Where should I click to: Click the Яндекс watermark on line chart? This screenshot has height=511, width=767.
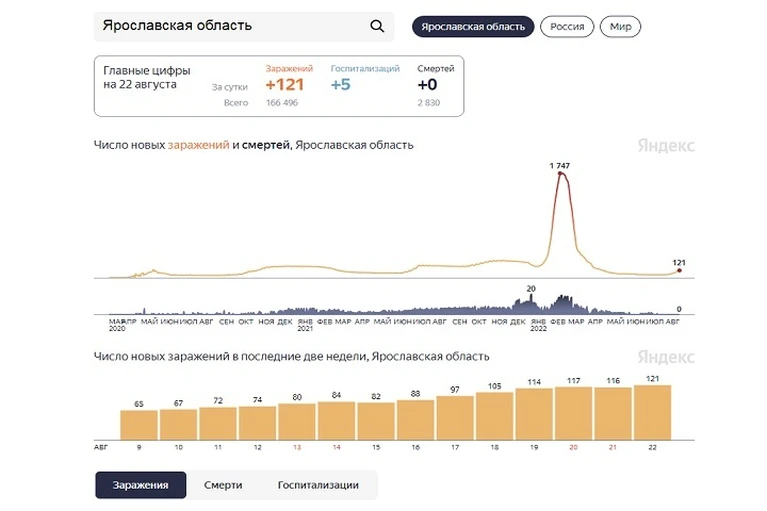point(666,145)
